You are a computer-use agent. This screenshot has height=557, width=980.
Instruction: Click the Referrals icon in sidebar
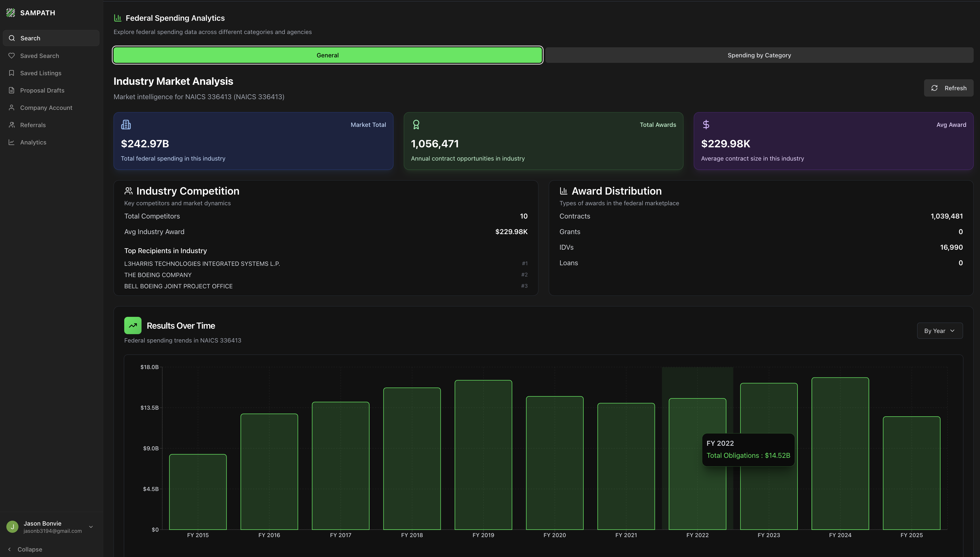(x=12, y=125)
